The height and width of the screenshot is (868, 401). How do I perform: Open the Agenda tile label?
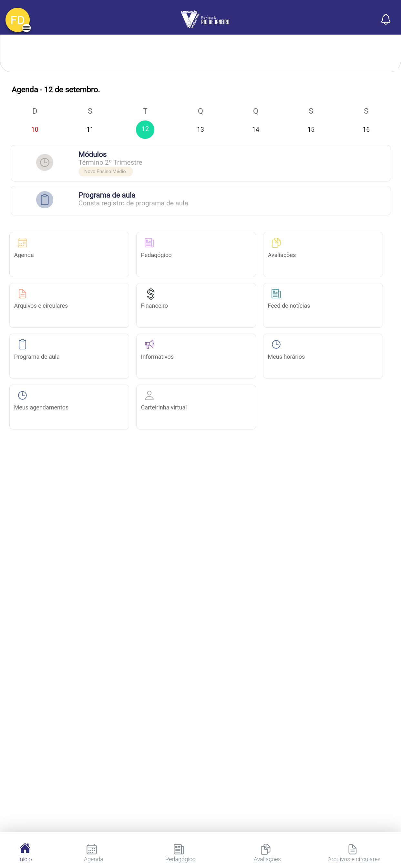click(x=24, y=255)
